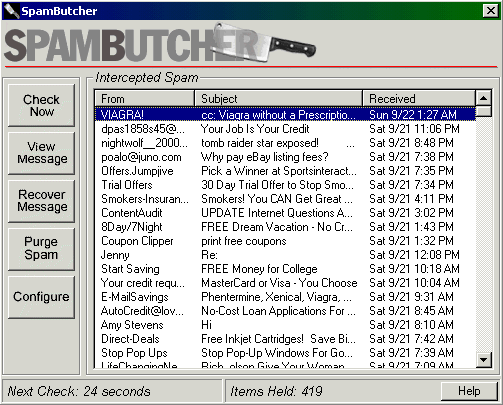Click the 'Items Held: 419' status text
The image size is (503, 405).
coord(276,391)
